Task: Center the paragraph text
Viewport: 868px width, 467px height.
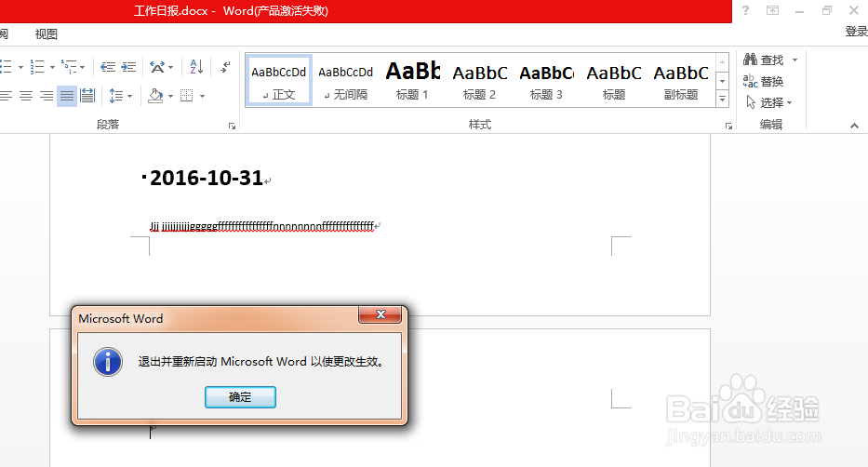Action: [x=26, y=96]
